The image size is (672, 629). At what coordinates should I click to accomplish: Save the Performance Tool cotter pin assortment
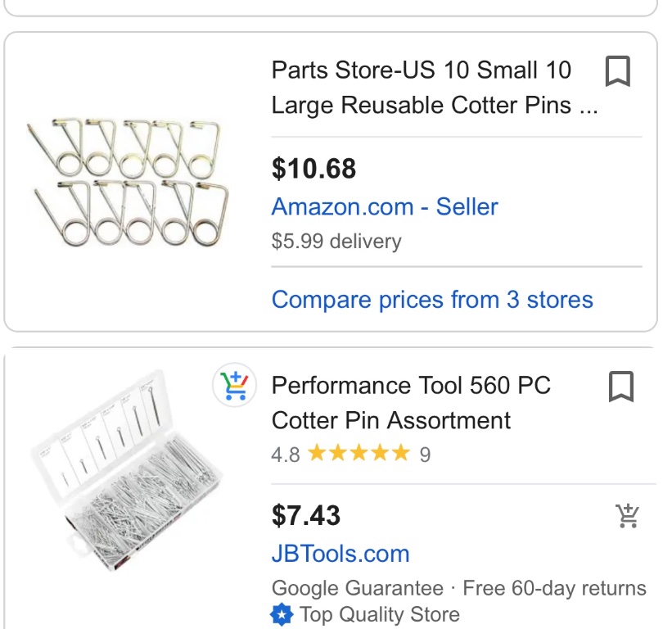point(621,387)
